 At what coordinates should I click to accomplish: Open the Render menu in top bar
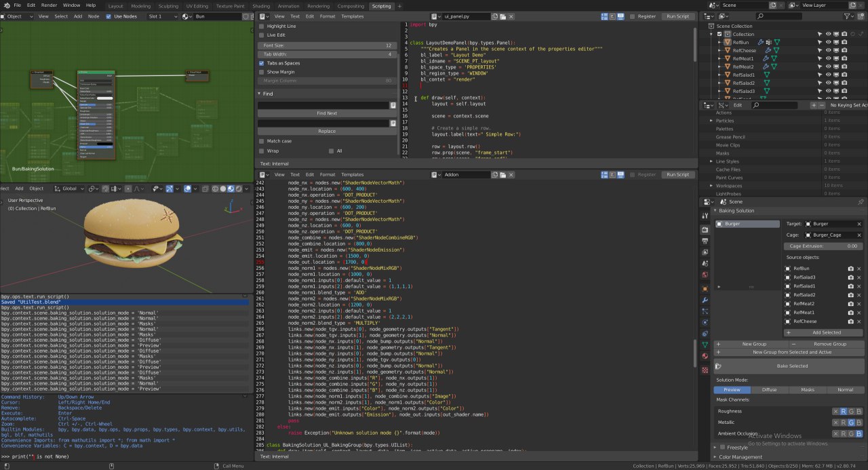pos(49,5)
